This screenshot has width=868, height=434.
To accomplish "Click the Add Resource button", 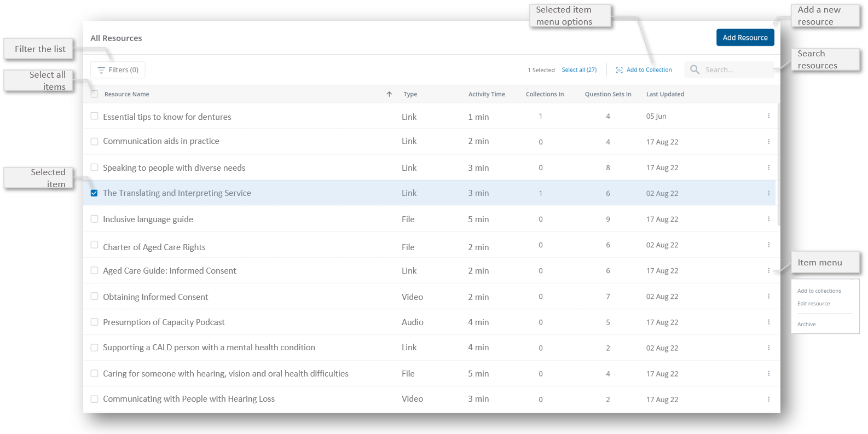I will (x=745, y=38).
